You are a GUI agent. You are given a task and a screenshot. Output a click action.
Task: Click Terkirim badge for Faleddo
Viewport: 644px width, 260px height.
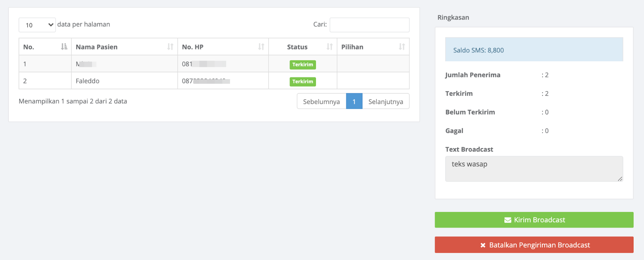303,81
